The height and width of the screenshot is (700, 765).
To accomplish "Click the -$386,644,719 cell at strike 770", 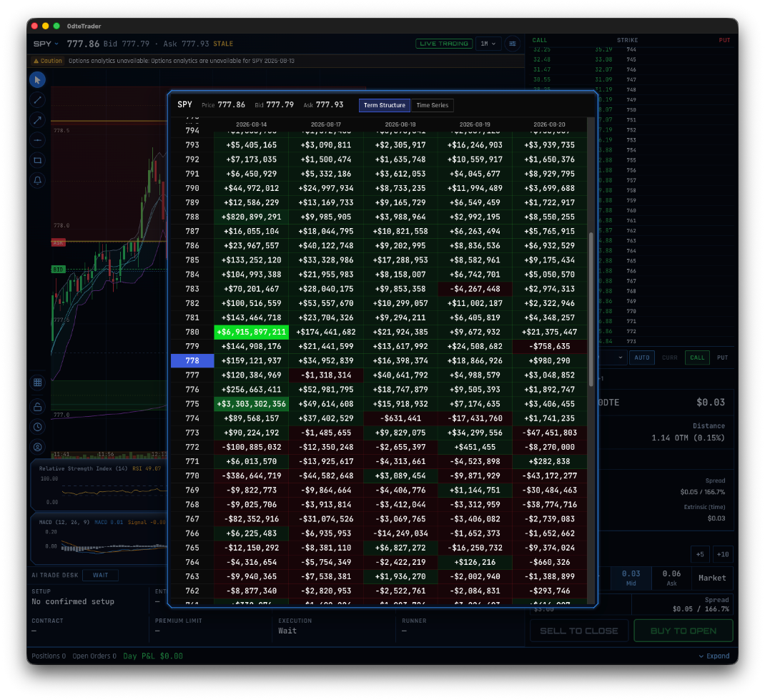I will [251, 475].
